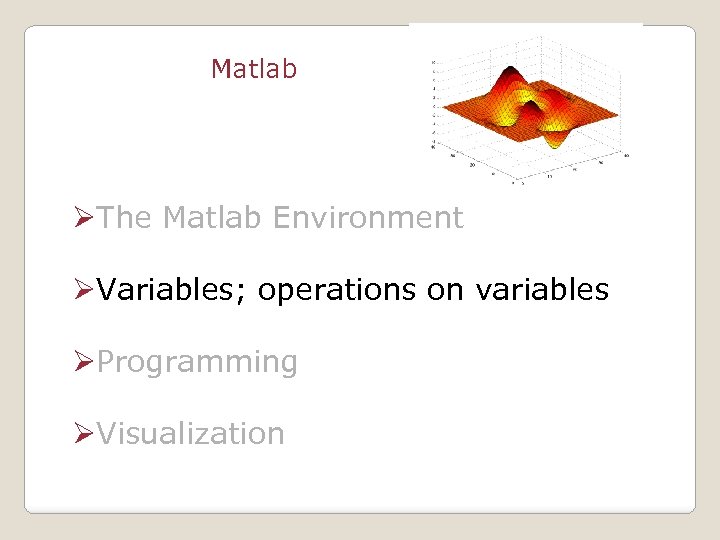Screen dimensions: 720x540
Task: Select the Programming bullet text
Action: tap(198, 362)
